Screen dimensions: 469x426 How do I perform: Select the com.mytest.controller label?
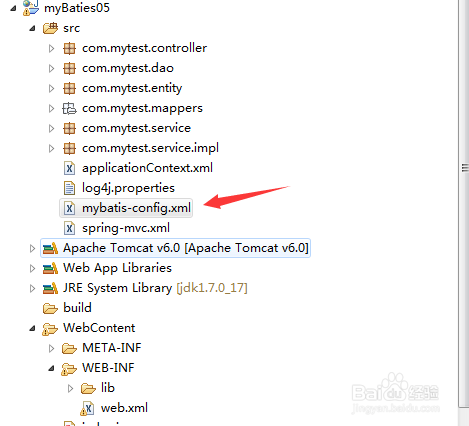144,48
